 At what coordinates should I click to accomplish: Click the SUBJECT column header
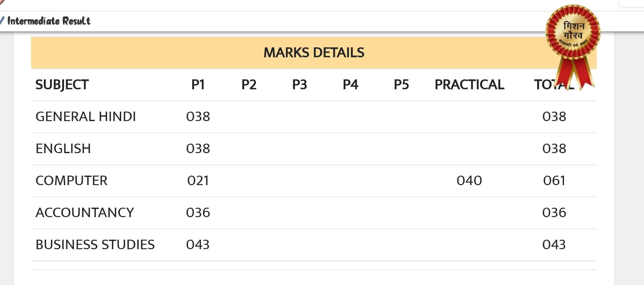pyautogui.click(x=62, y=85)
